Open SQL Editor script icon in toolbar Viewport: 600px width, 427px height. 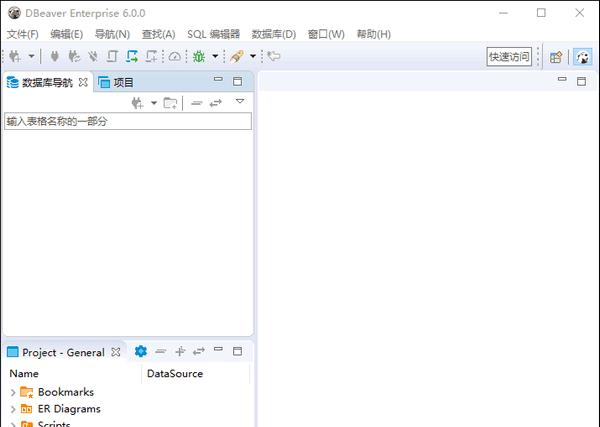112,57
